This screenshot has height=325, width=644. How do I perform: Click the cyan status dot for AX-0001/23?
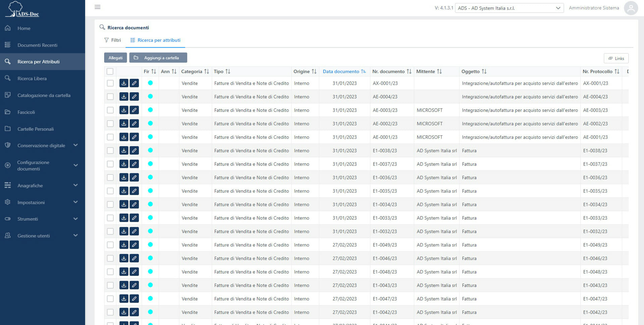[150, 83]
